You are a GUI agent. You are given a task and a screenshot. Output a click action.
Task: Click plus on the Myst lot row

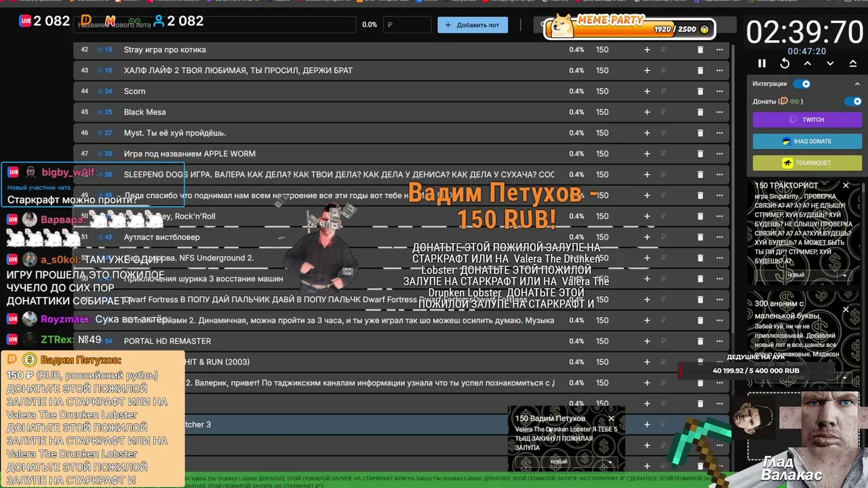(x=647, y=133)
